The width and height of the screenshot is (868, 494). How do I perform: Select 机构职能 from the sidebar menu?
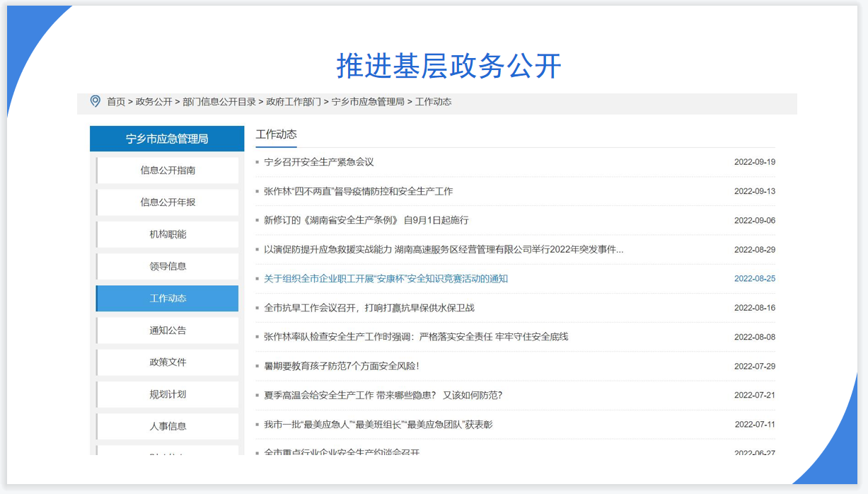pos(168,234)
